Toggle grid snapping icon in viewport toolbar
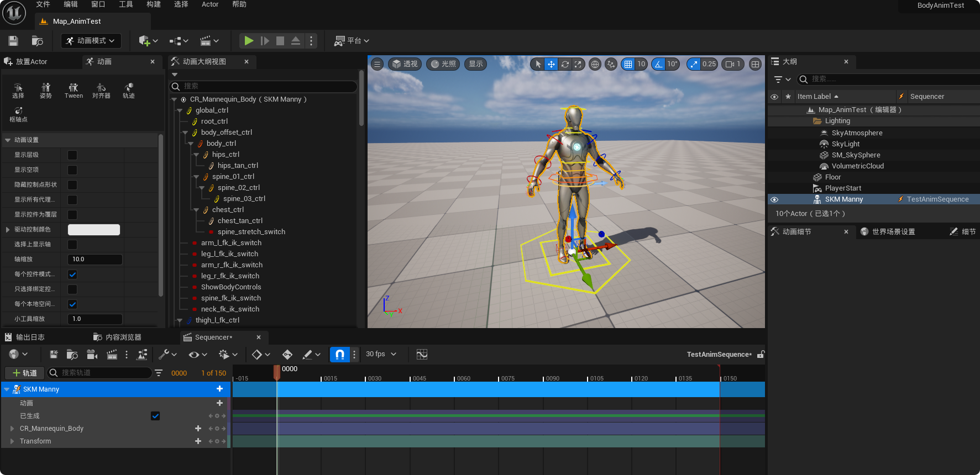The height and width of the screenshot is (475, 980). click(x=628, y=64)
